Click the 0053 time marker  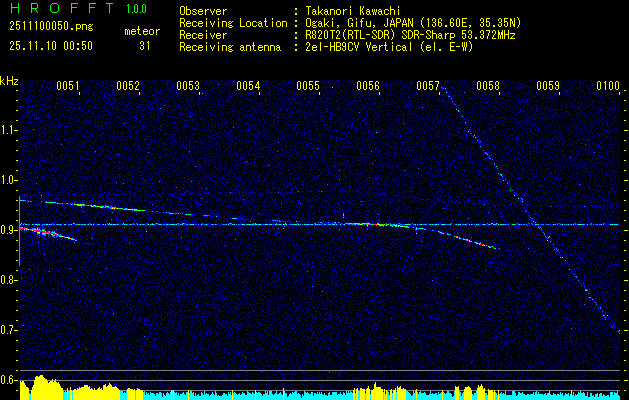point(188,85)
